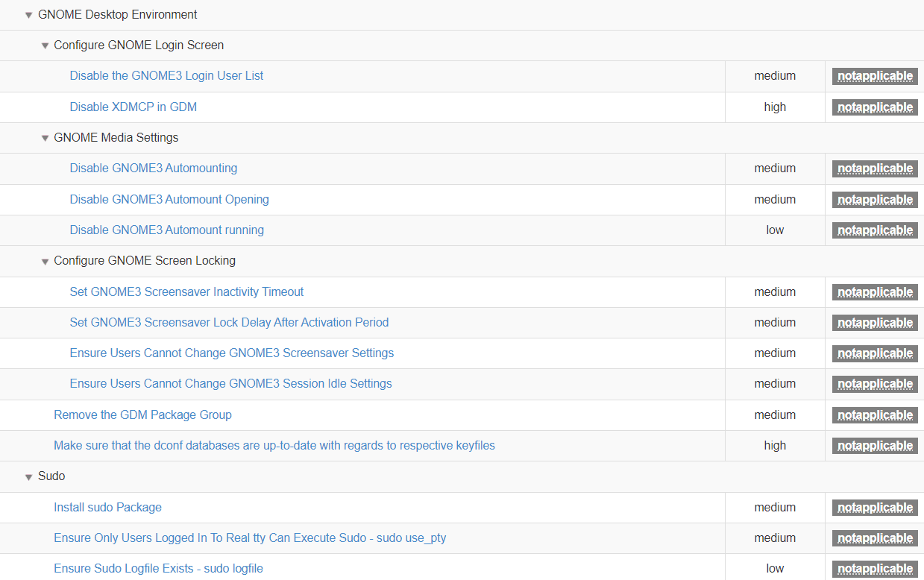Image resolution: width=924 pixels, height=580 pixels.
Task: Click notapplicable result for Session Idle Settings
Action: point(875,384)
